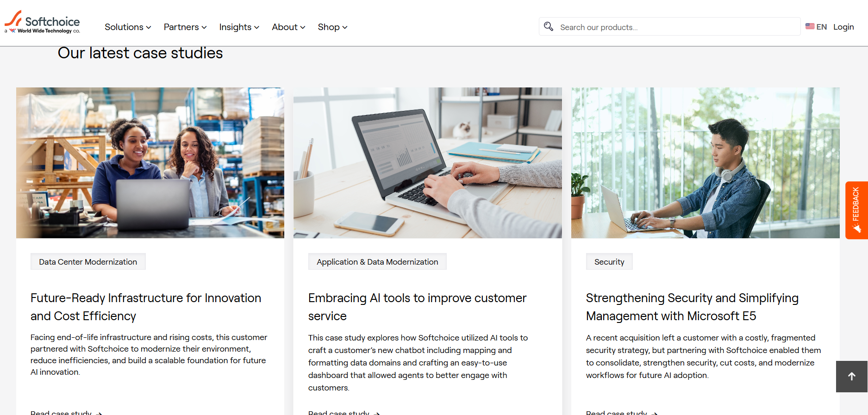Click the Login link

843,27
